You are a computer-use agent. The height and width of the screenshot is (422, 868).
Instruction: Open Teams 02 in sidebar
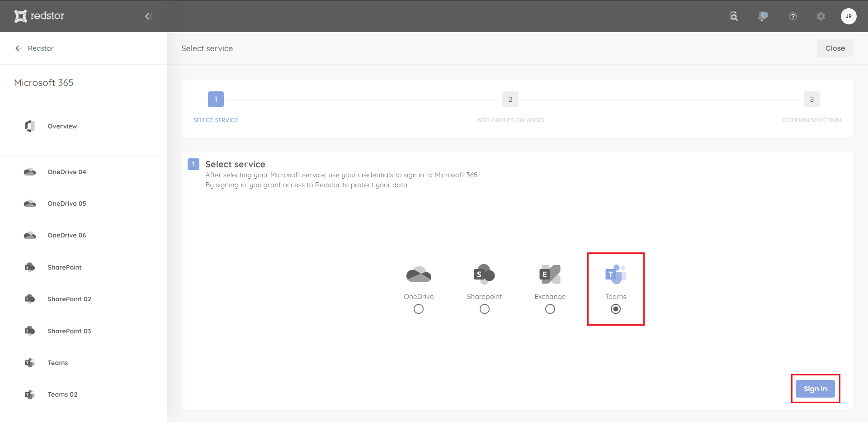[63, 394]
